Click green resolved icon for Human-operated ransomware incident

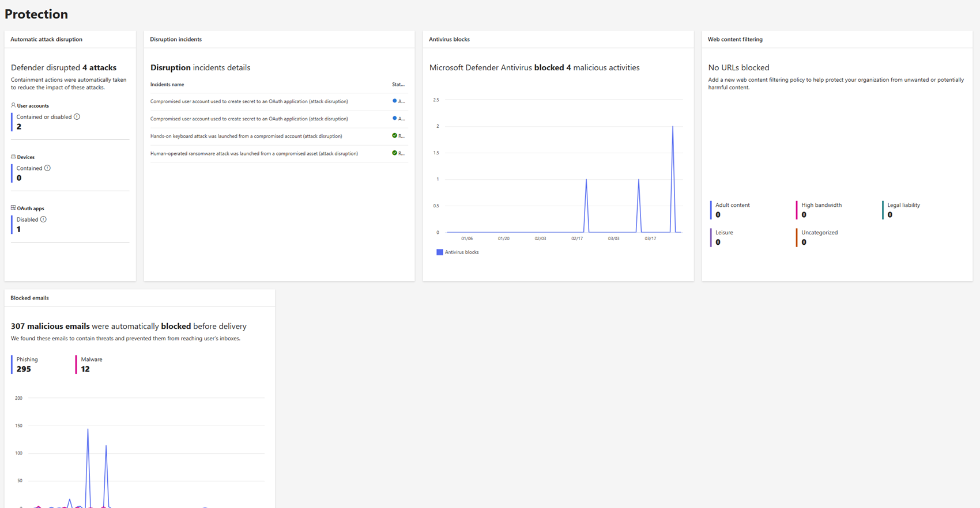(394, 153)
